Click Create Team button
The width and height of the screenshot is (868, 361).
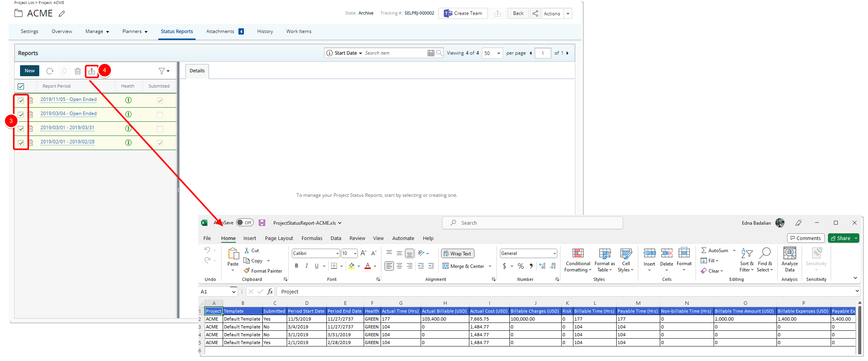(463, 13)
